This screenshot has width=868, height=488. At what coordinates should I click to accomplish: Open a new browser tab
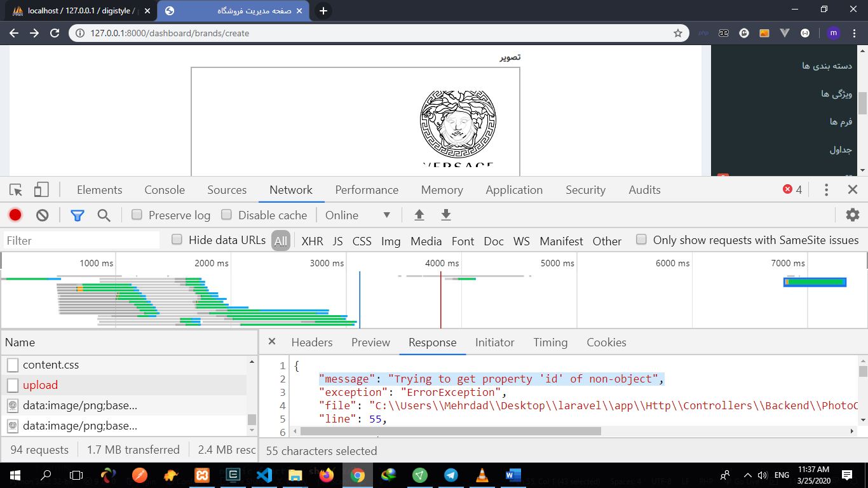point(323,11)
